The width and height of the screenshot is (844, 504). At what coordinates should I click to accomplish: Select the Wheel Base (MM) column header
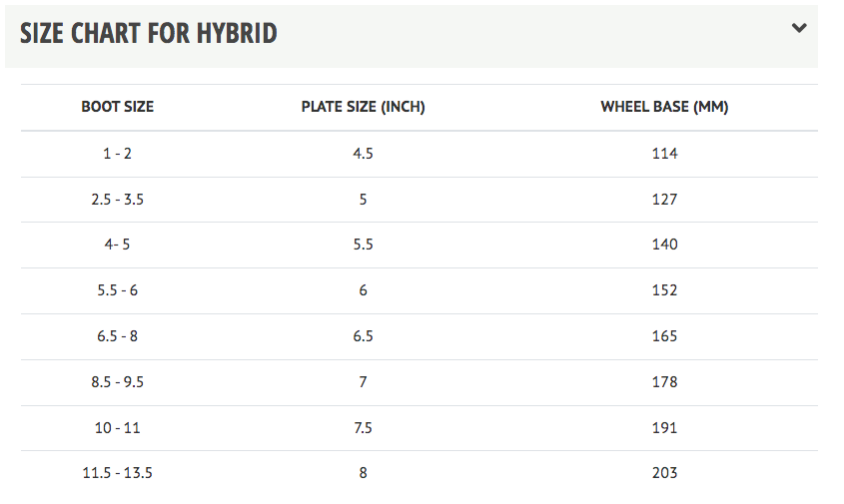coord(664,107)
